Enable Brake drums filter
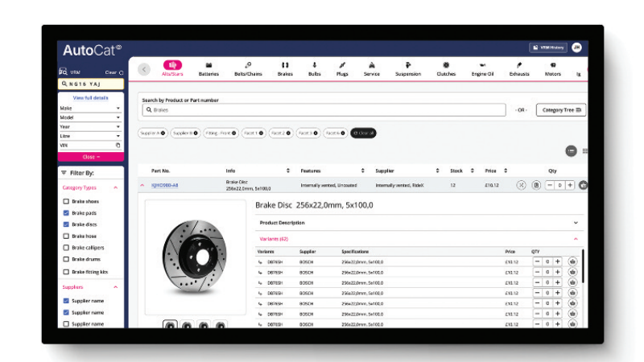 pos(66,259)
